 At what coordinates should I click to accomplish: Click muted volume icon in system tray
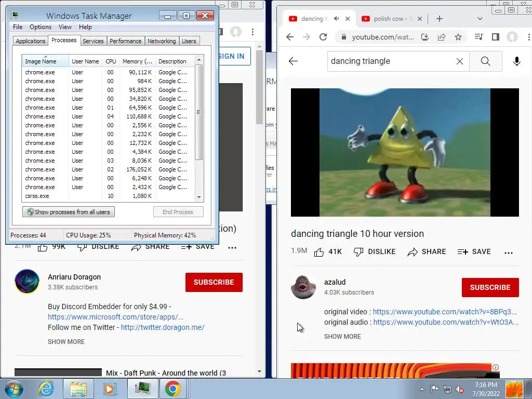pyautogui.click(x=460, y=390)
